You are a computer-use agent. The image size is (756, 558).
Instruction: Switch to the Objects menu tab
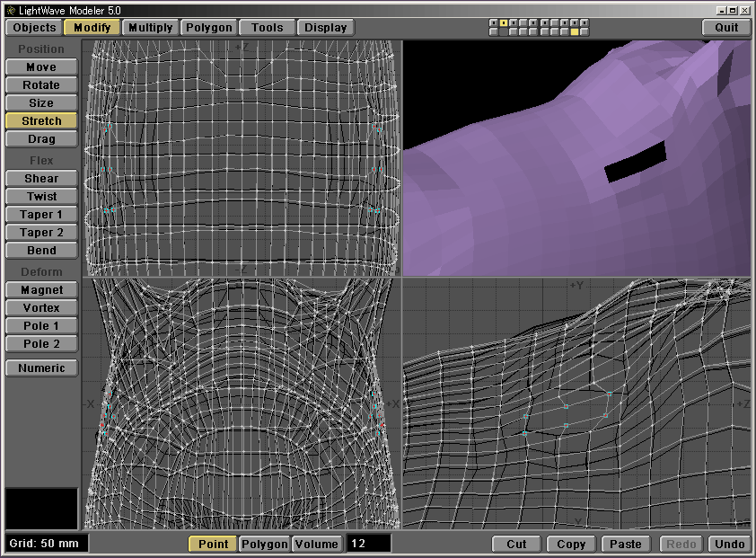click(34, 27)
